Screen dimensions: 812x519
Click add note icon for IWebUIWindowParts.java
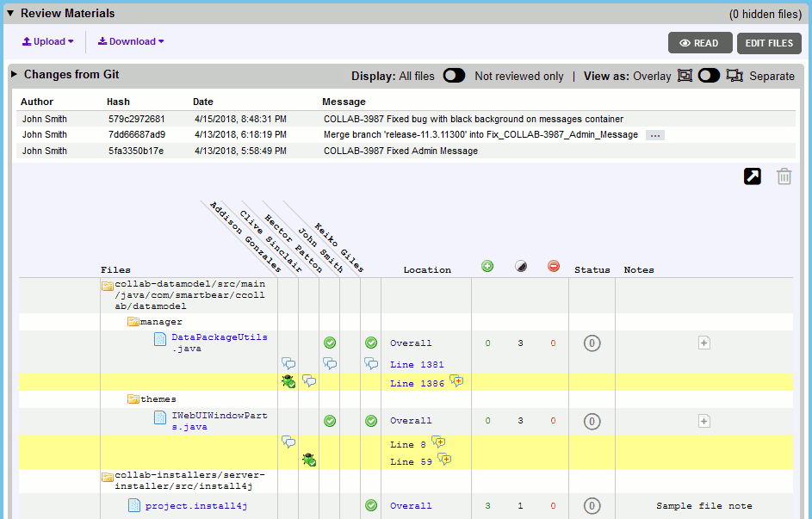pyautogui.click(x=704, y=421)
